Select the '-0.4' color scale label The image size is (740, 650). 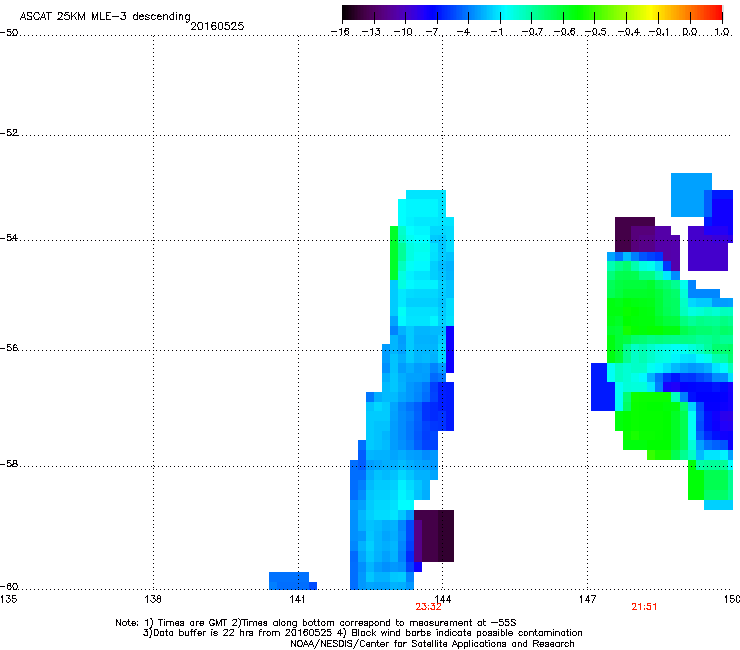[629, 32]
